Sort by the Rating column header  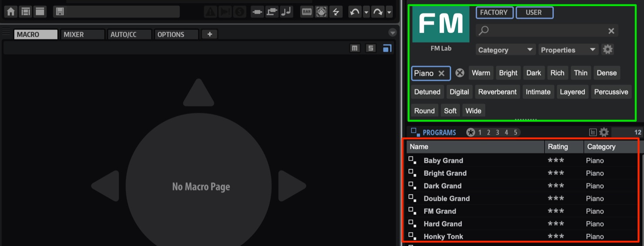(564, 147)
